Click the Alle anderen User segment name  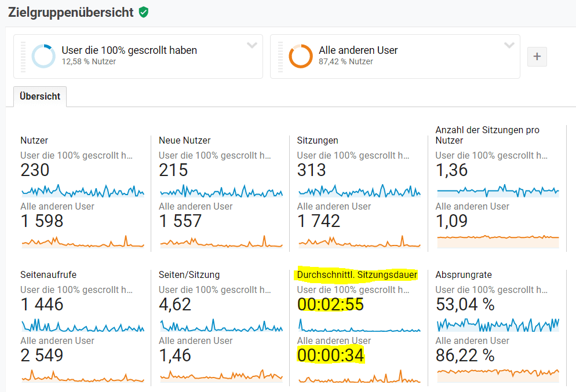click(x=358, y=50)
